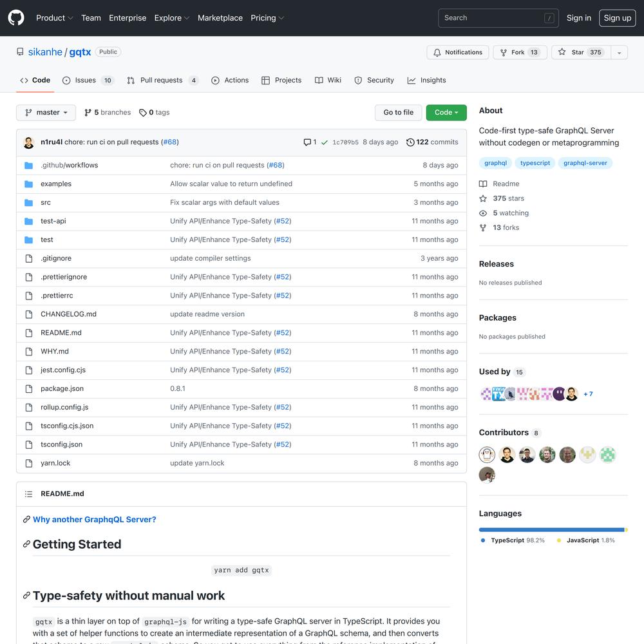Expand the Product menu
The image size is (644, 644).
(x=55, y=18)
